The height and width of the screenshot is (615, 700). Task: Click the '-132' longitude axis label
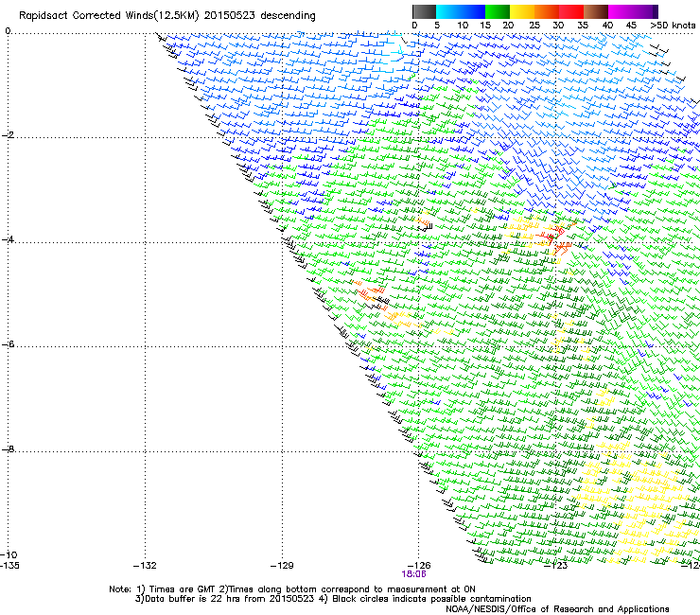(x=145, y=566)
